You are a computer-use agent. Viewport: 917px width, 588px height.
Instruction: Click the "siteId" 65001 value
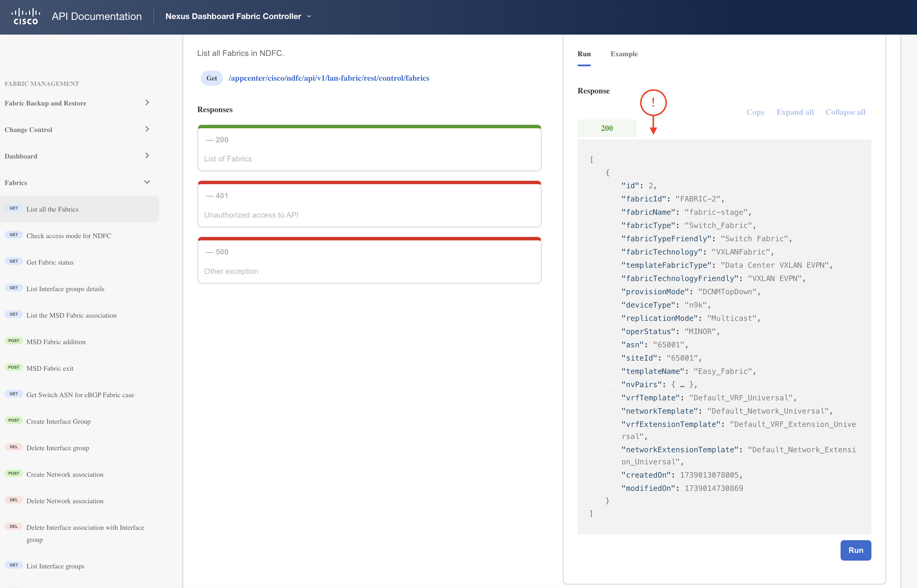click(682, 358)
